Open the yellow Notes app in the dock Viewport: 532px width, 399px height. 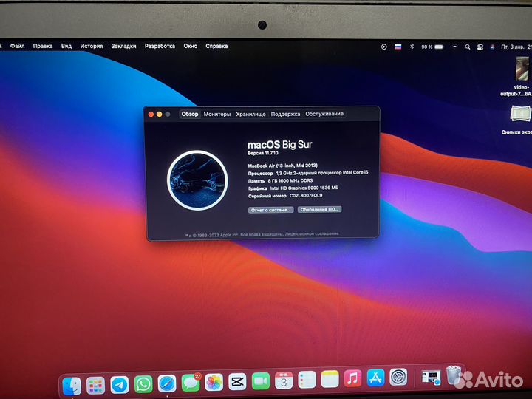[x=330, y=379]
